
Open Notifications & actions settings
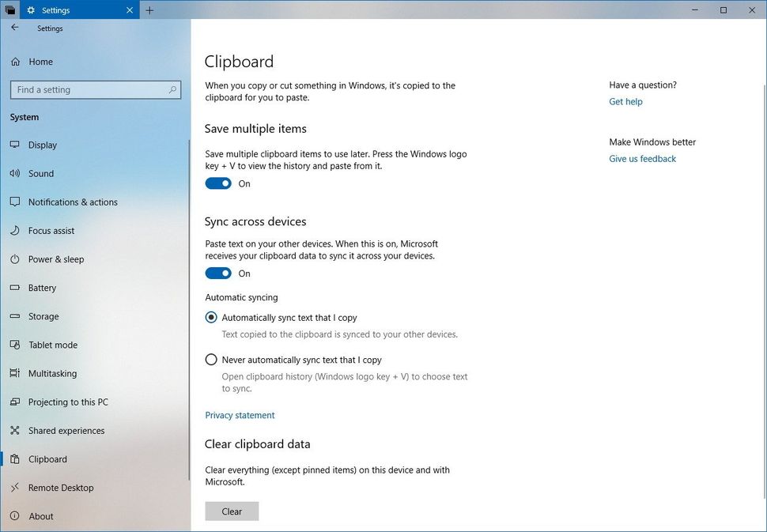(17, 202)
